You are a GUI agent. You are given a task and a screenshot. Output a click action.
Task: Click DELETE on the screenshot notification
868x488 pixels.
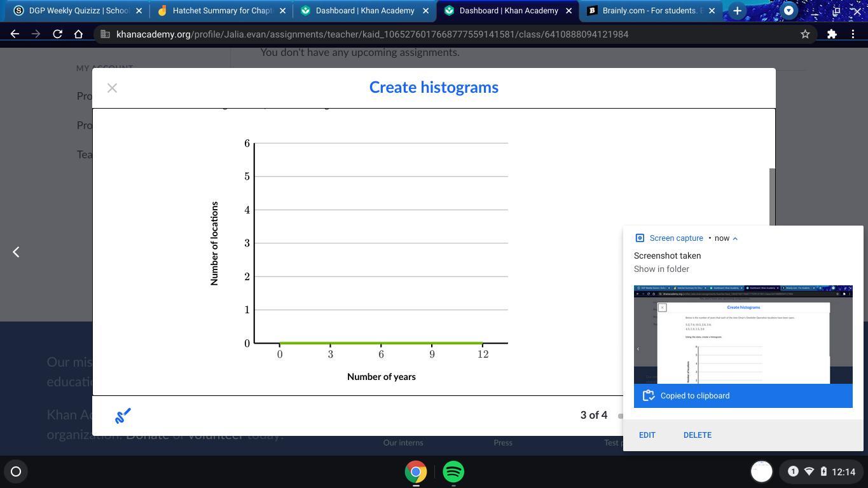pyautogui.click(x=697, y=435)
